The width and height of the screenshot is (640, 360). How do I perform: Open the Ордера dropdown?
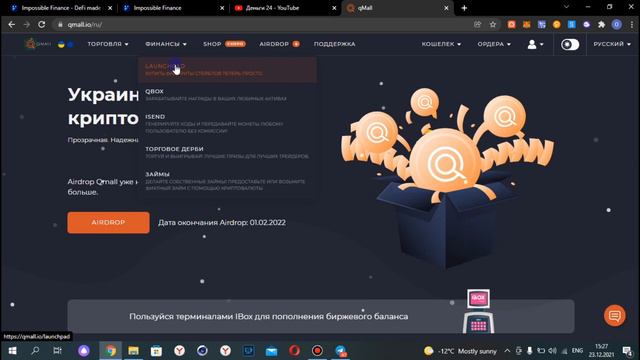[494, 44]
